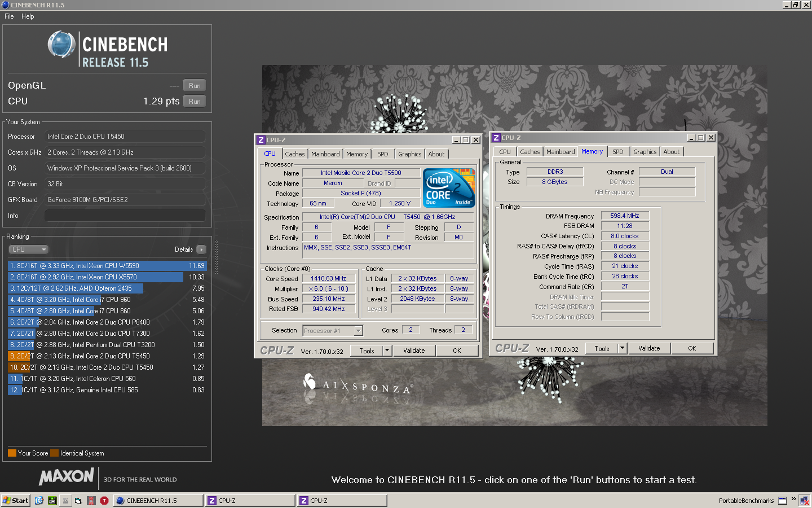The height and width of the screenshot is (508, 812).
Task: Run the OpenGL benchmark
Action: coord(195,86)
